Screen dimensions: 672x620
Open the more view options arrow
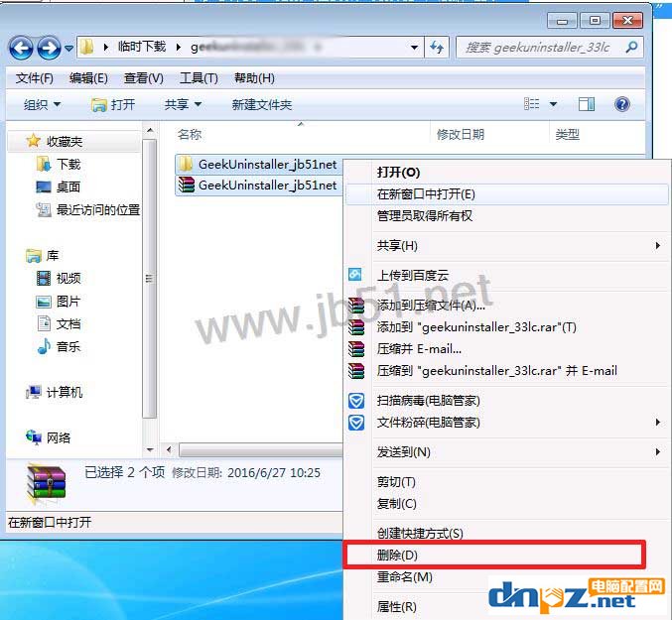coord(553,104)
